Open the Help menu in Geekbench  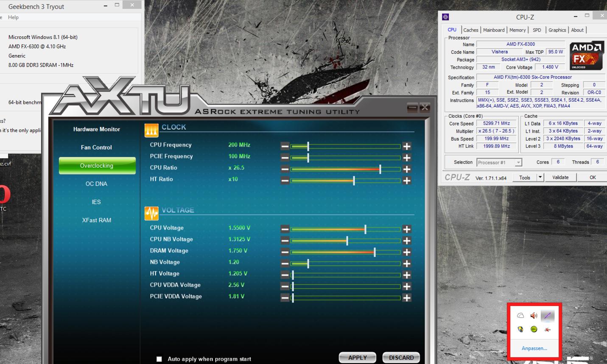pyautogui.click(x=13, y=17)
